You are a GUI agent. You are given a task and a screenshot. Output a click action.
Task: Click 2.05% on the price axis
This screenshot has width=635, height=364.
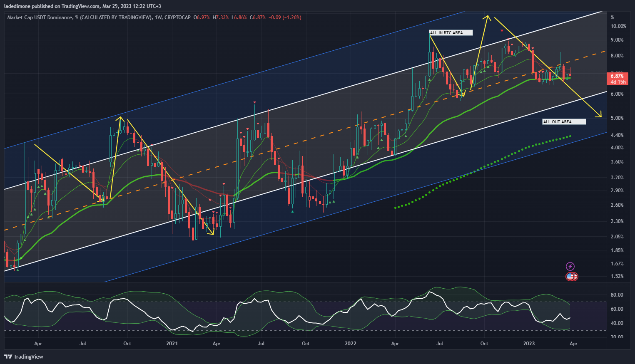click(x=617, y=237)
